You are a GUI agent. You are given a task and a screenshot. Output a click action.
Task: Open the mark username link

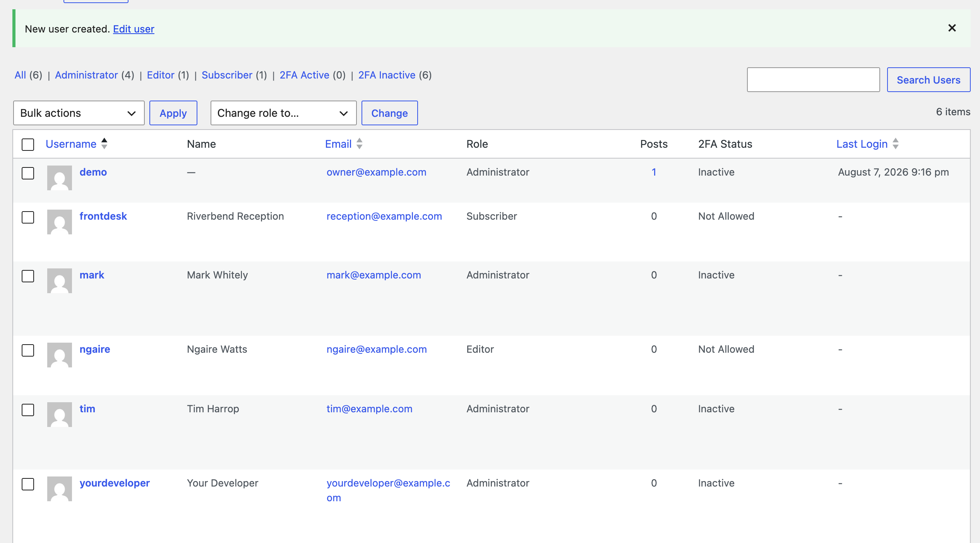click(x=92, y=275)
